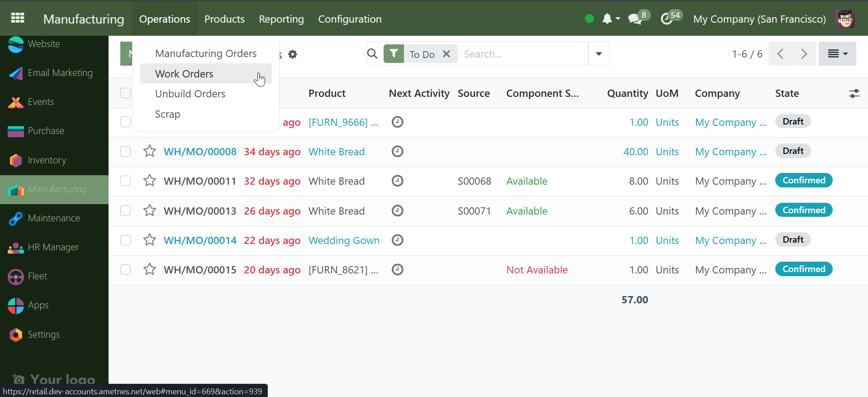Click the Wedding Gown product
The width and height of the screenshot is (868, 397).
(x=344, y=240)
